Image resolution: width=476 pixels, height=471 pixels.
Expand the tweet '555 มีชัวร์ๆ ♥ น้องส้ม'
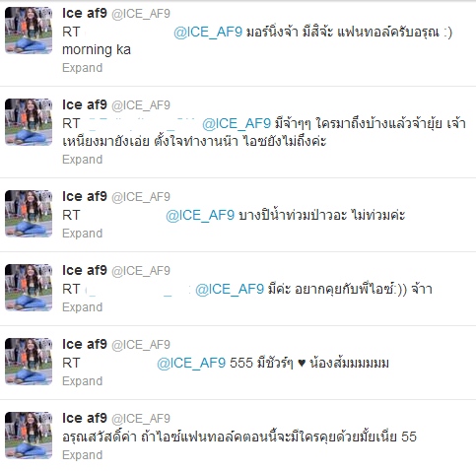coord(83,381)
